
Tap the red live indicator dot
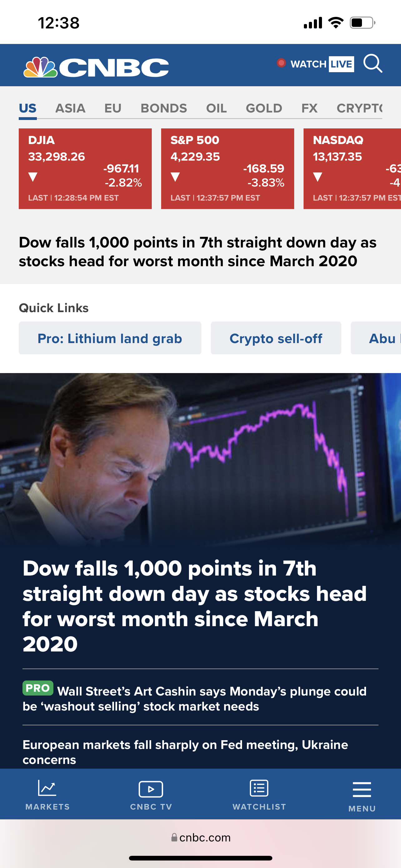(281, 63)
